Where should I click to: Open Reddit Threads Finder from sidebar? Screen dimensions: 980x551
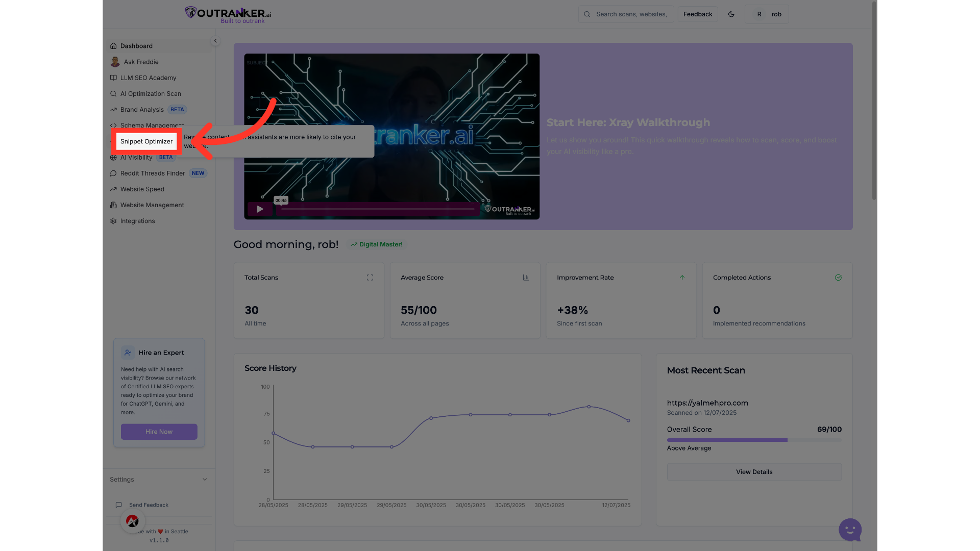[153, 173]
